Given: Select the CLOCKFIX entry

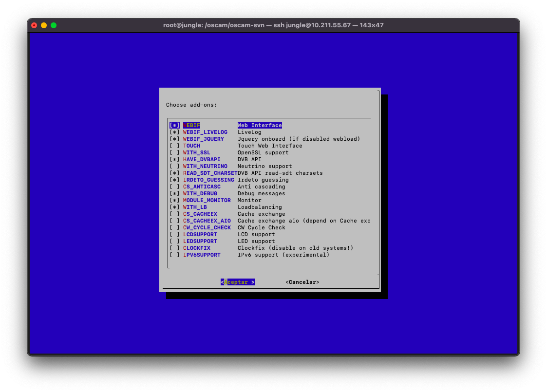Looking at the screenshot, I should click(197, 248).
